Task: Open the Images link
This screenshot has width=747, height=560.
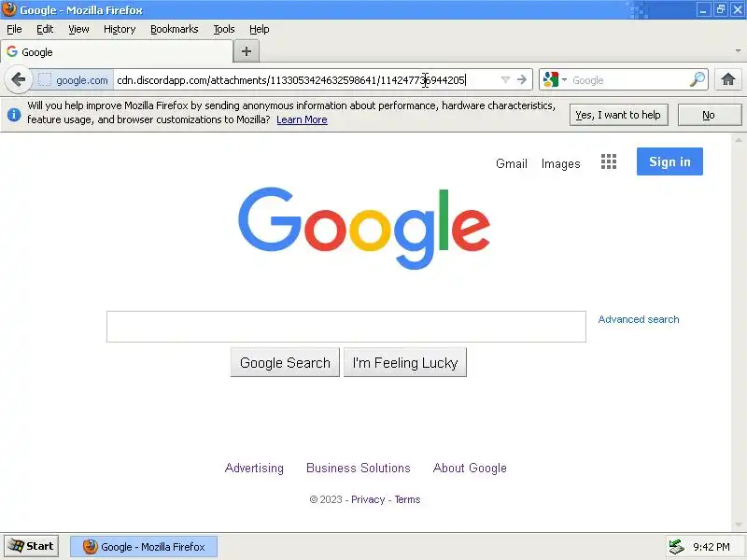Action: (x=560, y=164)
